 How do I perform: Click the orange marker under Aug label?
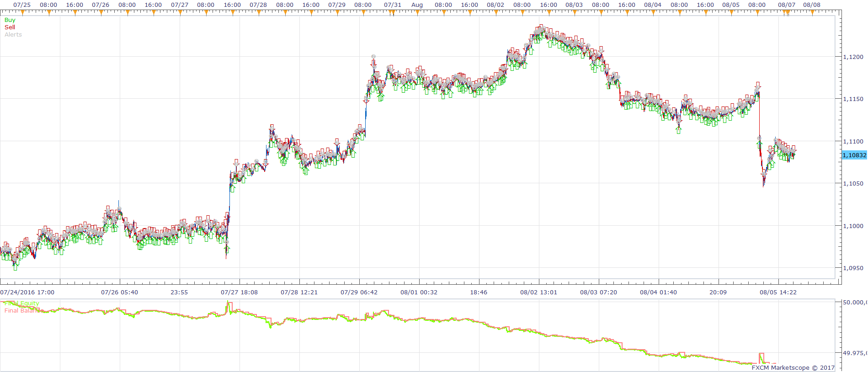(417, 13)
